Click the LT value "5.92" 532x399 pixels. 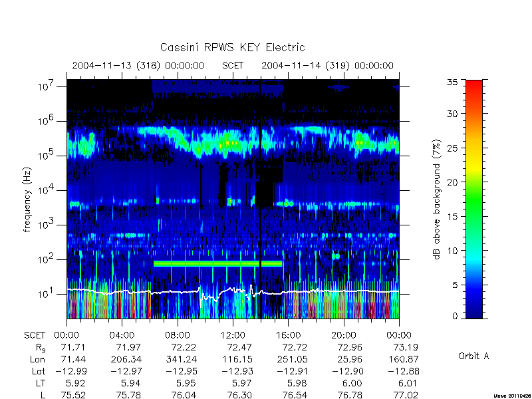coord(76,384)
